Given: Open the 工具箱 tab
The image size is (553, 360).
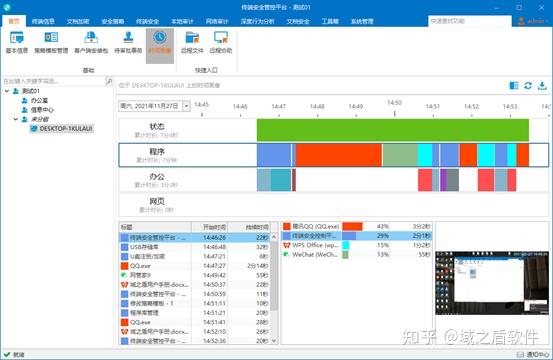Looking at the screenshot, I should point(330,21).
